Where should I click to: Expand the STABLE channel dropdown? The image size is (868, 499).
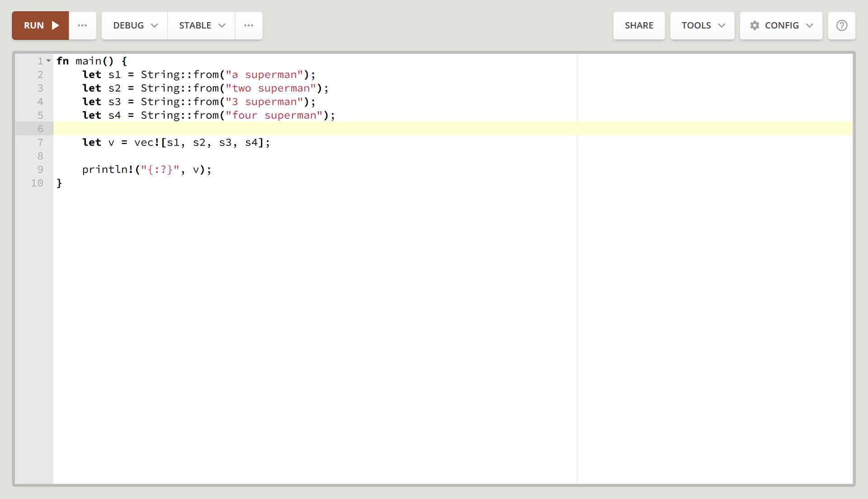pyautogui.click(x=201, y=26)
